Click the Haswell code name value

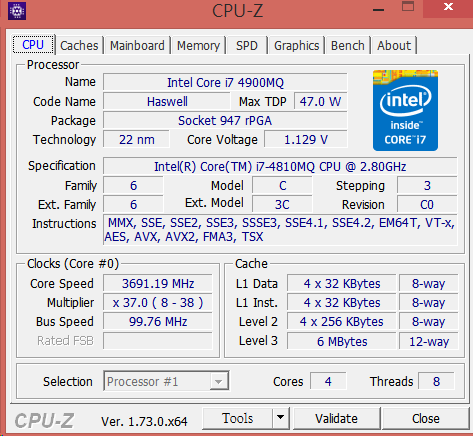pos(167,101)
